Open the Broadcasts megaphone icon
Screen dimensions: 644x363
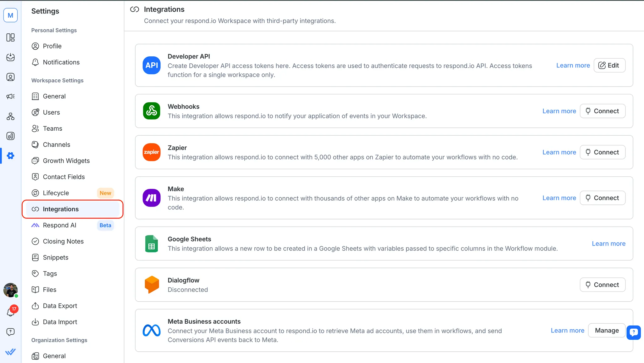tap(10, 96)
